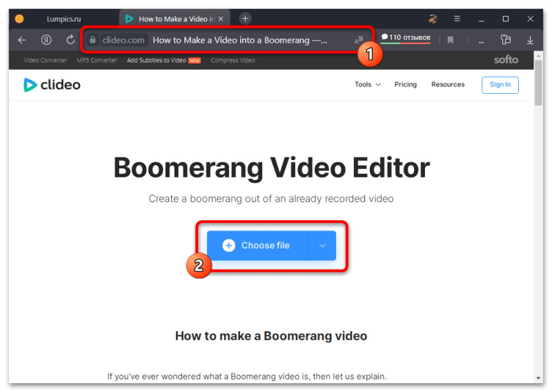Image resolution: width=552 pixels, height=392 pixels.
Task: Open Compress Video link
Action: [x=233, y=60]
